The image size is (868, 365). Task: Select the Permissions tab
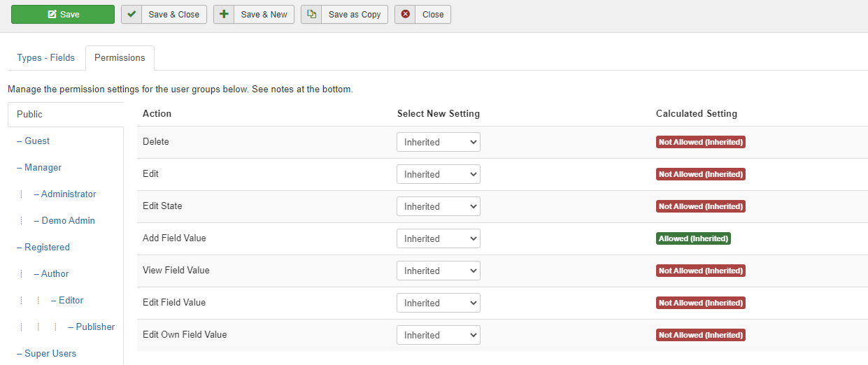pos(120,58)
